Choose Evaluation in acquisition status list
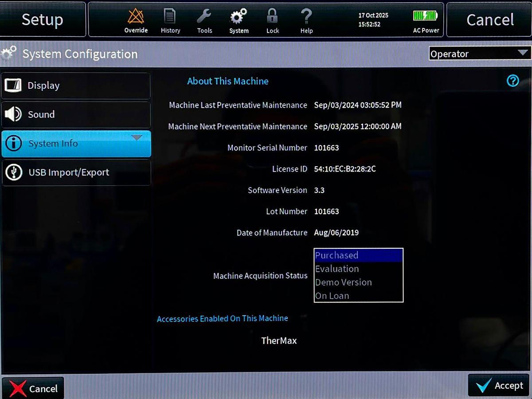This screenshot has height=399, width=532. (x=358, y=269)
